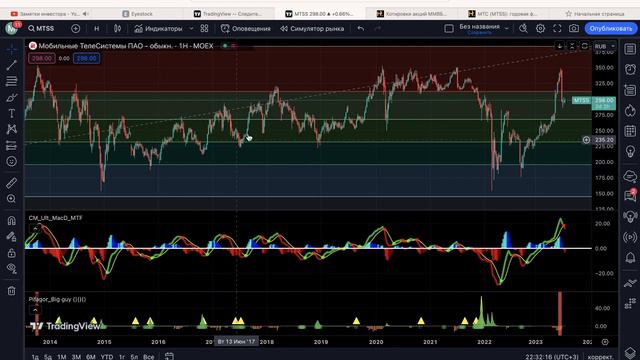Collapse the CM_Ult_MacD_MTF indicator legend
Viewport: 640px width, 360px height.
click(35, 228)
